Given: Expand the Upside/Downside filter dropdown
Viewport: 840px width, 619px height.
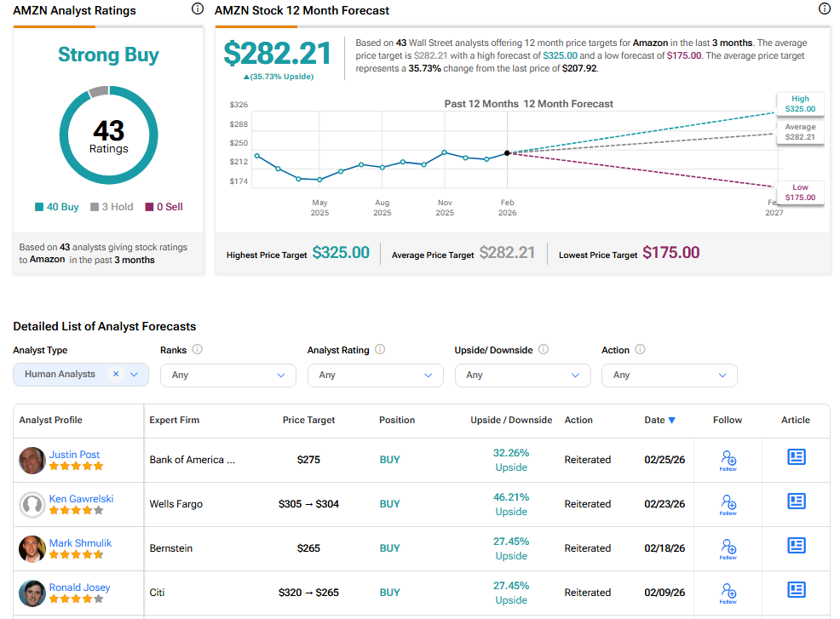Looking at the screenshot, I should (x=522, y=375).
